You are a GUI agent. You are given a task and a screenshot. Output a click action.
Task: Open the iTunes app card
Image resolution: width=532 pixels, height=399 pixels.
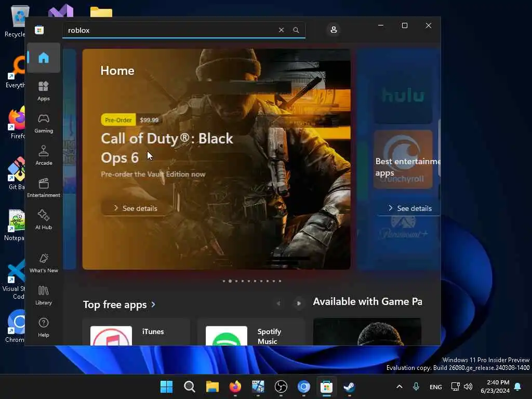(136, 332)
